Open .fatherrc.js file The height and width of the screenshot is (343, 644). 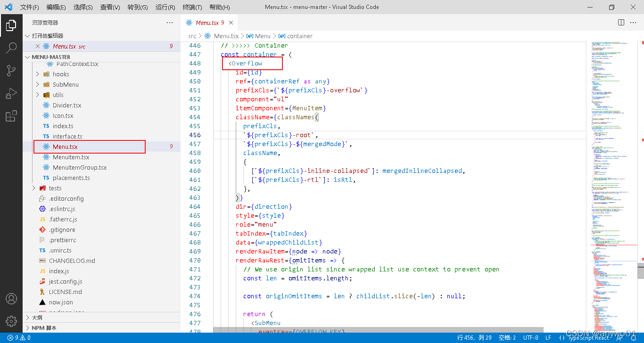tap(63, 219)
